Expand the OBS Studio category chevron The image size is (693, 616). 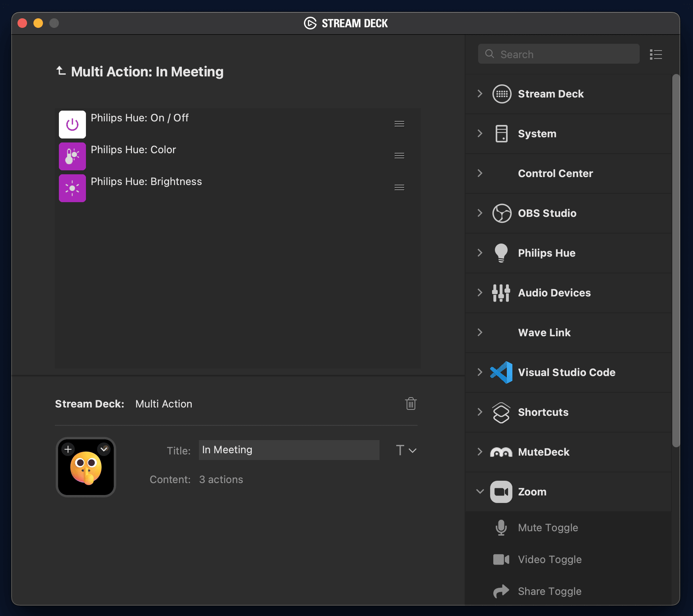pos(480,213)
